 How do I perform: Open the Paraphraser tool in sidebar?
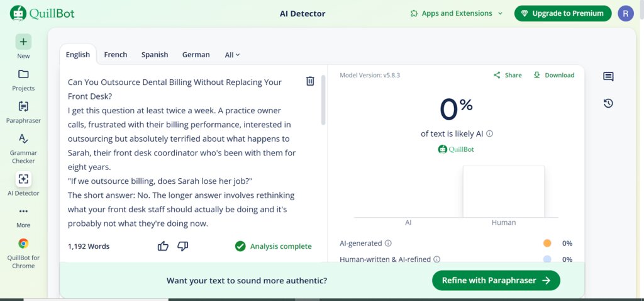pyautogui.click(x=23, y=111)
